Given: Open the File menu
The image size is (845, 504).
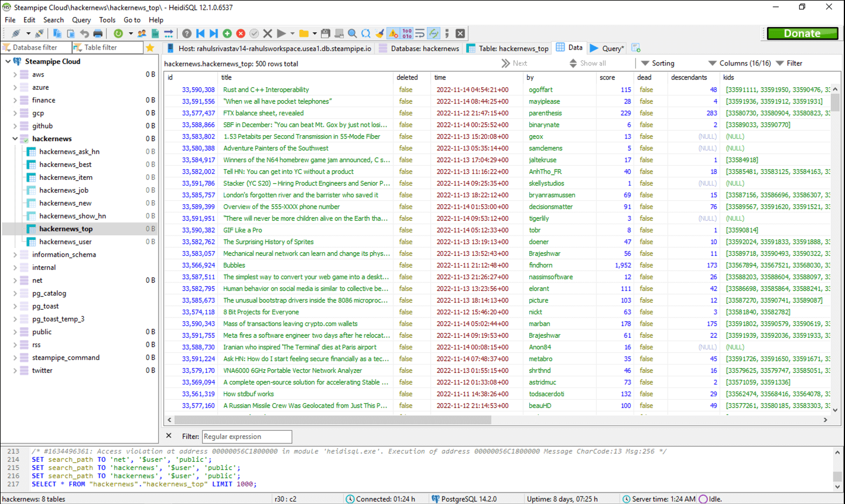Looking at the screenshot, I should pyautogui.click(x=10, y=20).
